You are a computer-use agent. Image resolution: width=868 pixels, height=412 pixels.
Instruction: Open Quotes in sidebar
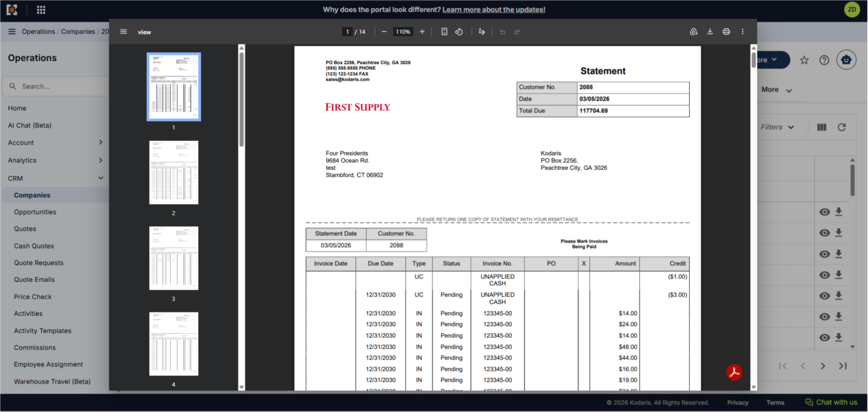tap(25, 229)
